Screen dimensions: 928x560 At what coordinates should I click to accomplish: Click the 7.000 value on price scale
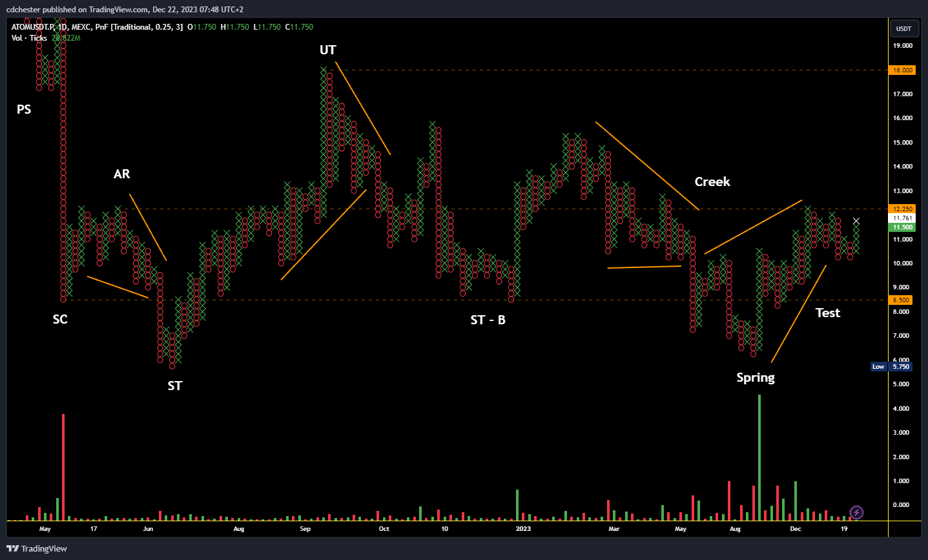[x=901, y=336]
